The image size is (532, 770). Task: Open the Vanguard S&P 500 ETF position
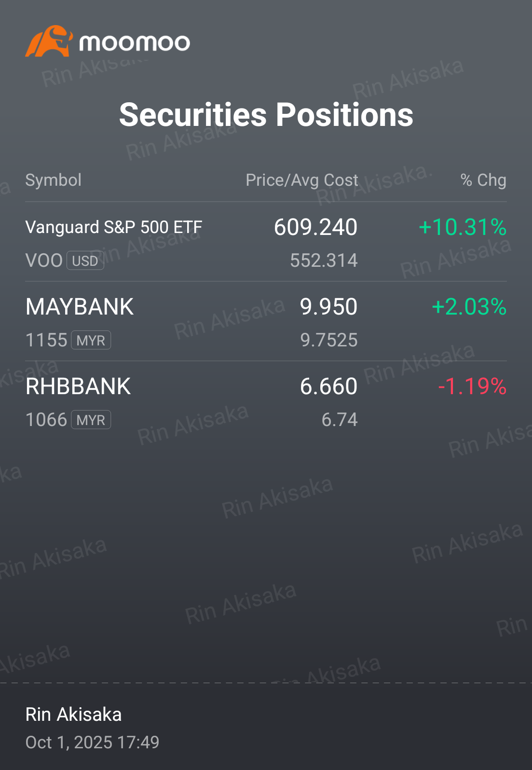click(x=266, y=242)
